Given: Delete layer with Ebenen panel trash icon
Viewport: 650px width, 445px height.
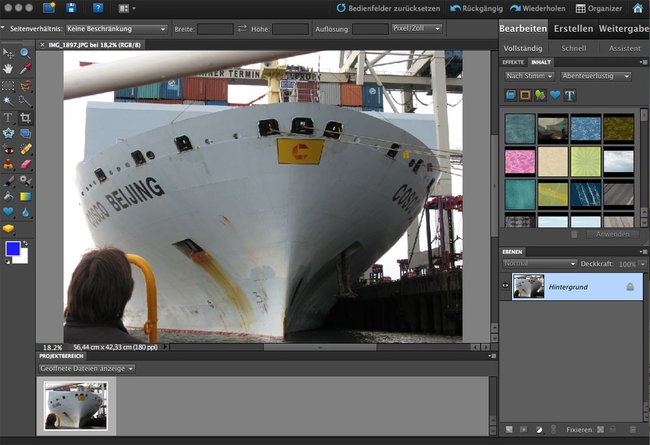Looking at the screenshot, I should pyautogui.click(x=633, y=430).
